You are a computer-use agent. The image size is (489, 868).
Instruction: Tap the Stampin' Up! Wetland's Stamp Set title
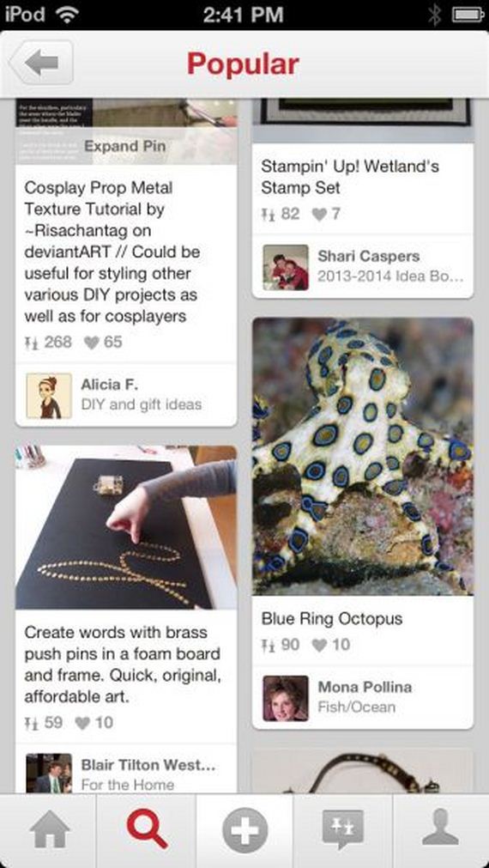coord(350,177)
